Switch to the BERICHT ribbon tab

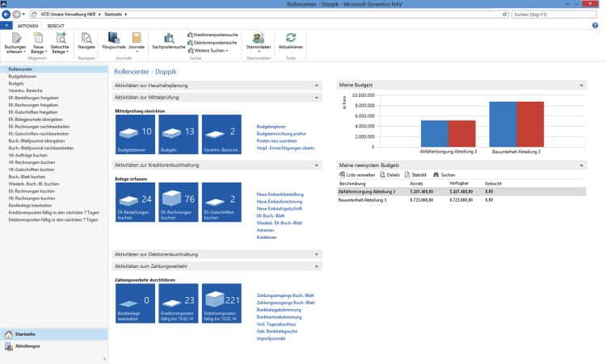56,26
